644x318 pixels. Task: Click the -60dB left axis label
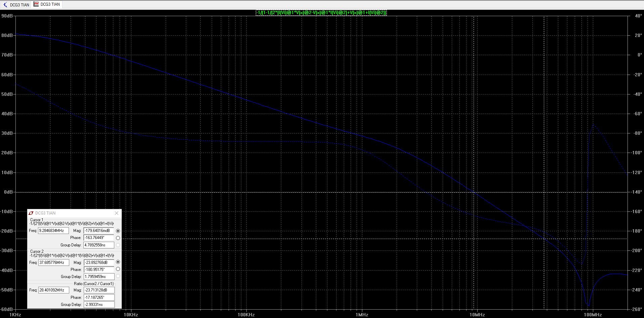coord(7,309)
